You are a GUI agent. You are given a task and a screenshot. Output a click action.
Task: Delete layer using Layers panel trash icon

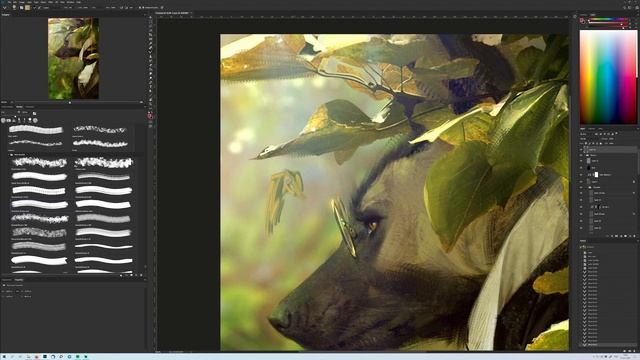(x=634, y=236)
